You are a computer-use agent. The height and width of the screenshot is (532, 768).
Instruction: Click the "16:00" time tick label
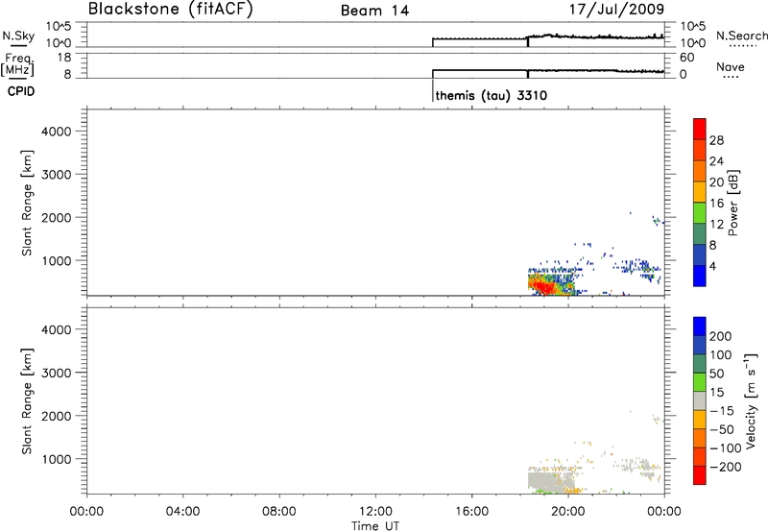471,512
